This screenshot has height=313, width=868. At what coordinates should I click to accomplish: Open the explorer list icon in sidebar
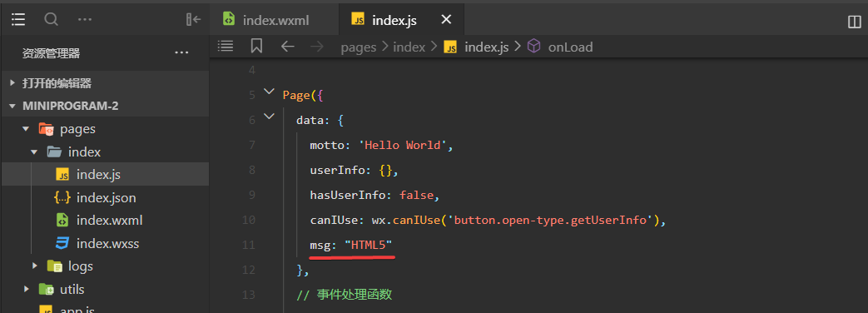(x=18, y=20)
